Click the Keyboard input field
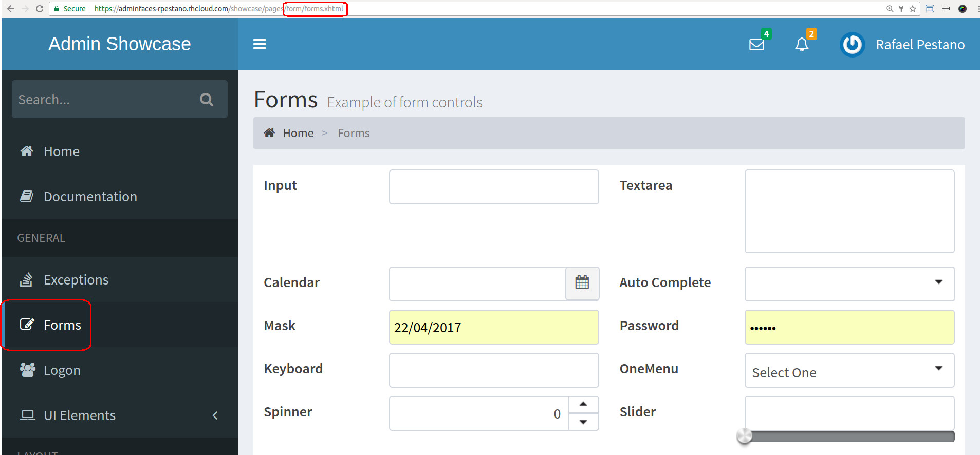This screenshot has width=980, height=455. 494,370
